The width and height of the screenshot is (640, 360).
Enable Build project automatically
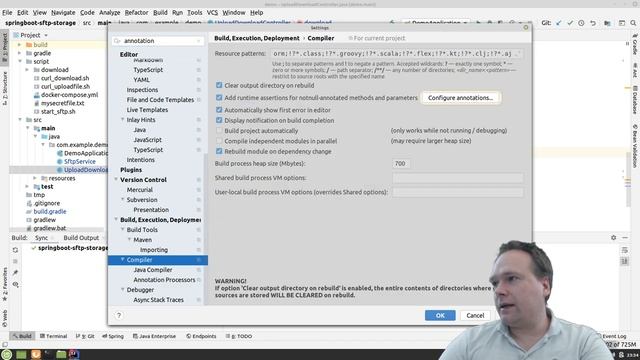click(x=219, y=131)
